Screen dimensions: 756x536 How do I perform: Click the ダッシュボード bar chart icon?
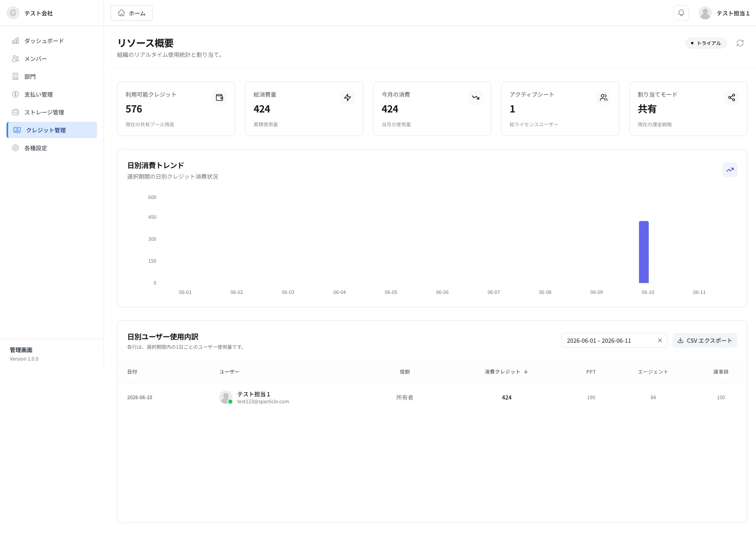click(x=15, y=41)
